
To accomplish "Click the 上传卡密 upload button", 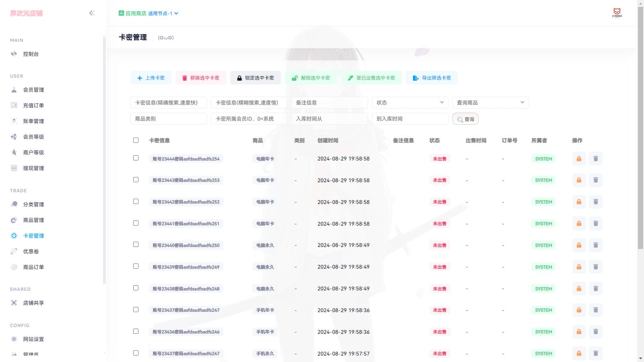I will [151, 78].
